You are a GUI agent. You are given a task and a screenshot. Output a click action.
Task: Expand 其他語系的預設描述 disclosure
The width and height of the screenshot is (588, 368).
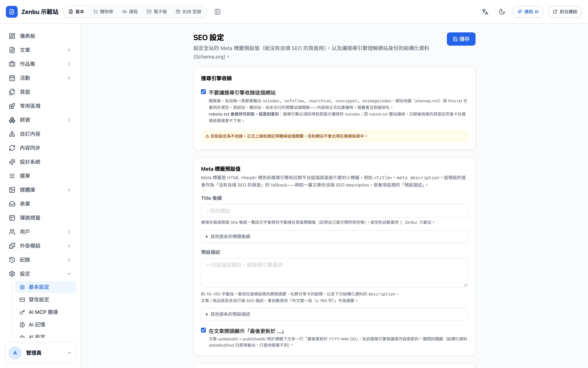pyautogui.click(x=334, y=314)
